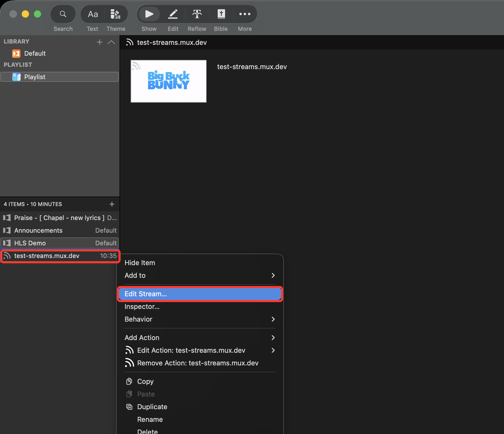Switch to Edit mode pencil icon
The image size is (504, 434).
(173, 14)
